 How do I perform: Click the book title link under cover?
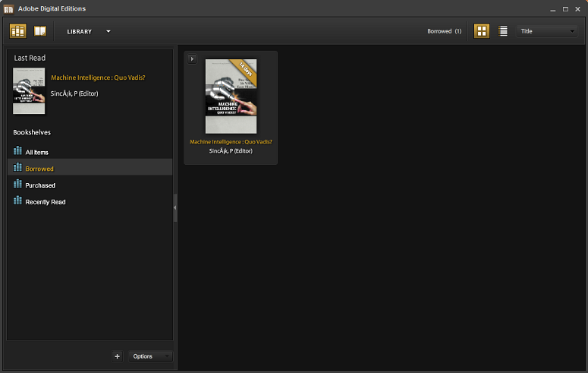point(231,141)
